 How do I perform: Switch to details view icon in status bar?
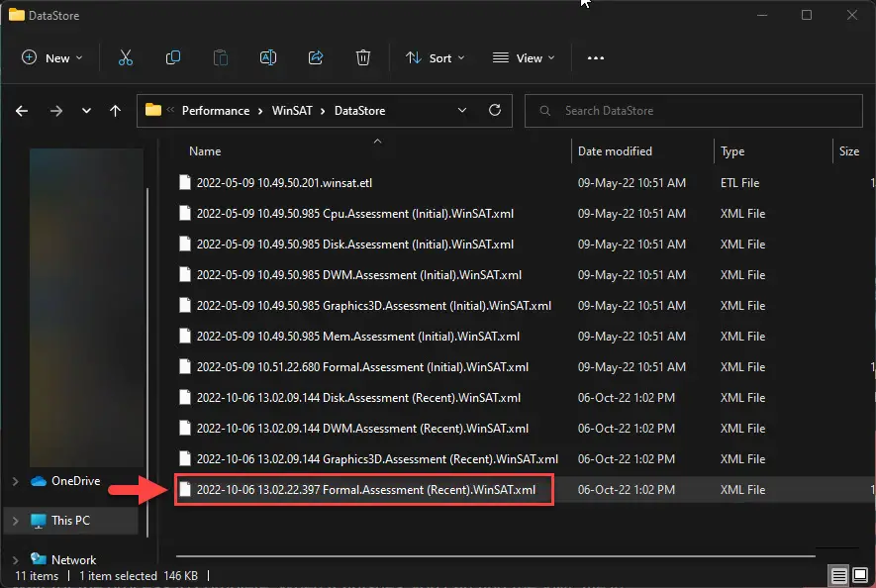838,575
